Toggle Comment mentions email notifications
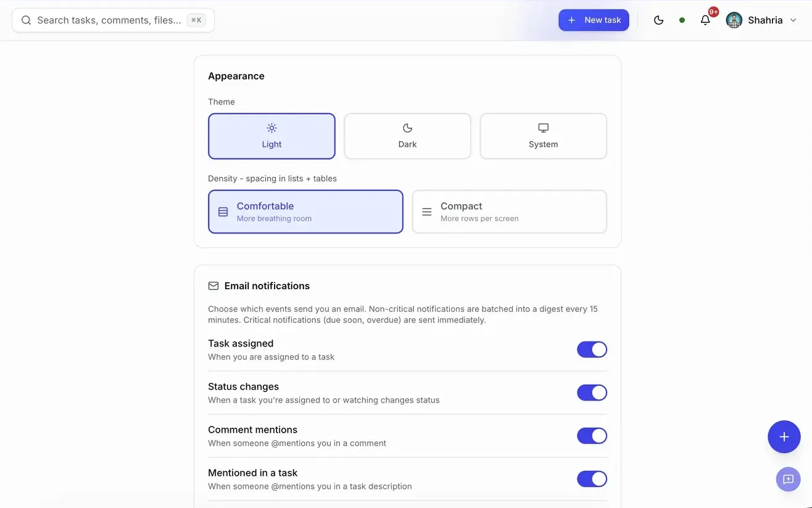 [592, 436]
